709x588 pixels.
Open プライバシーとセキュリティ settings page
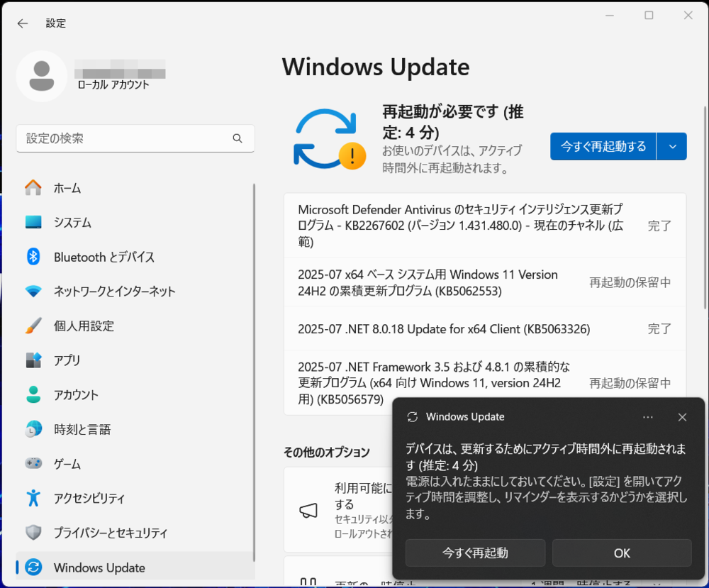pos(135,533)
